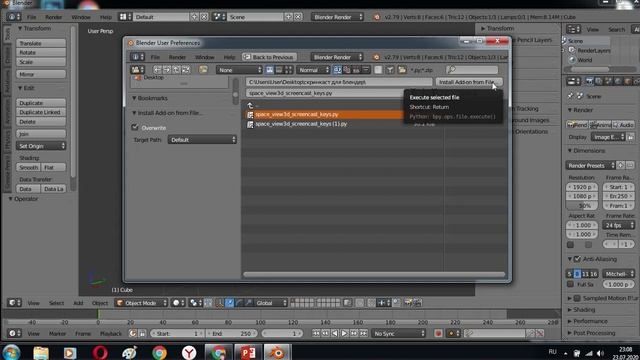Click the refresh file list icon
The width and height of the screenshot is (640, 360).
pyautogui.click(x=186, y=70)
